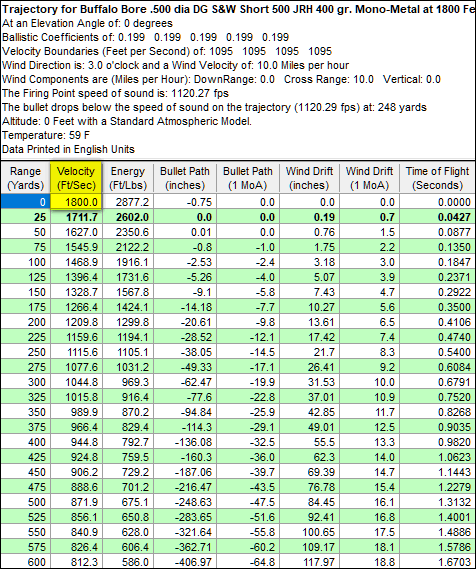Select the Energy (Ft/Lbs) column header
Image resolution: width=476 pixels, height=569 pixels.
pos(128,178)
